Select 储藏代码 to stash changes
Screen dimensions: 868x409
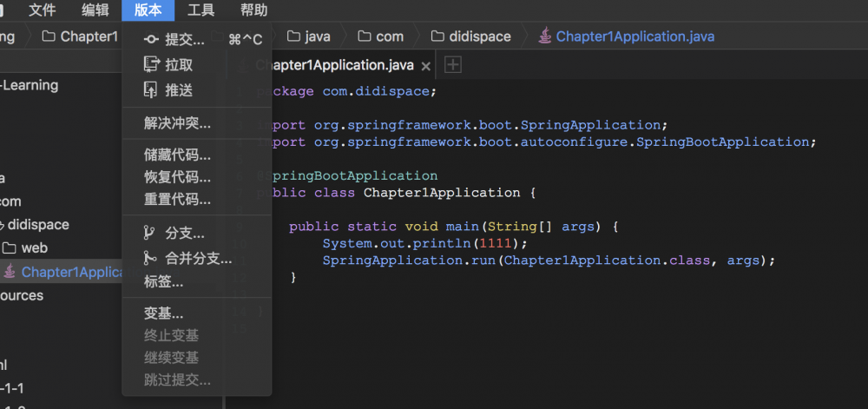(177, 155)
